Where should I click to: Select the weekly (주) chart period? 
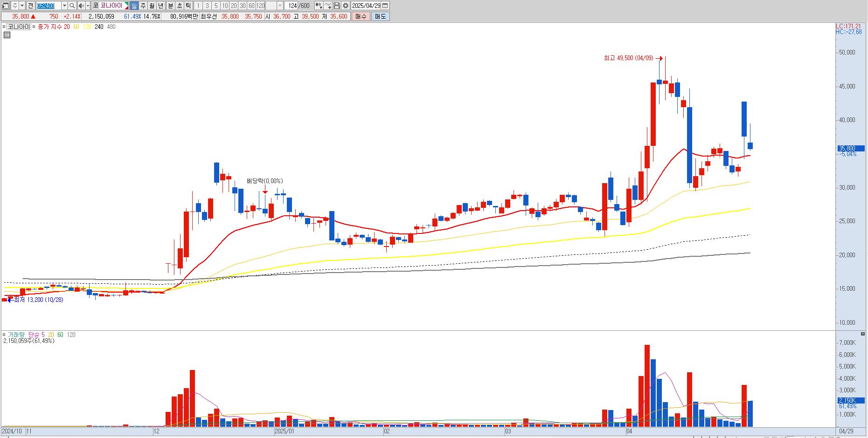click(x=143, y=6)
